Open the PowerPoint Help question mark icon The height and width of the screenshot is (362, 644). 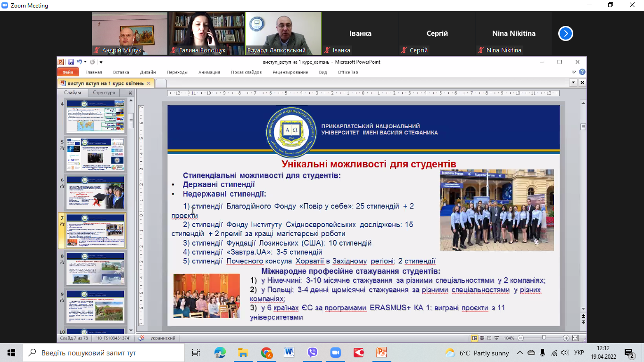[x=582, y=72]
